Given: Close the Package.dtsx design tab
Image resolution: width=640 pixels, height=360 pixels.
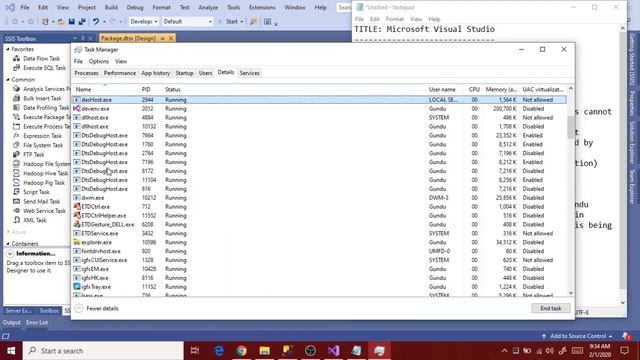Looking at the screenshot, I should pos(171,38).
